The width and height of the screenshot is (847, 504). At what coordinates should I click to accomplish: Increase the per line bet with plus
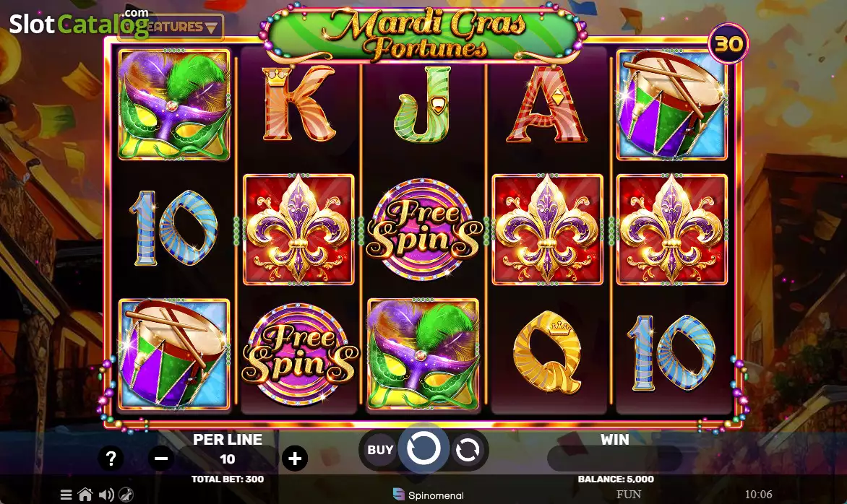(x=295, y=459)
